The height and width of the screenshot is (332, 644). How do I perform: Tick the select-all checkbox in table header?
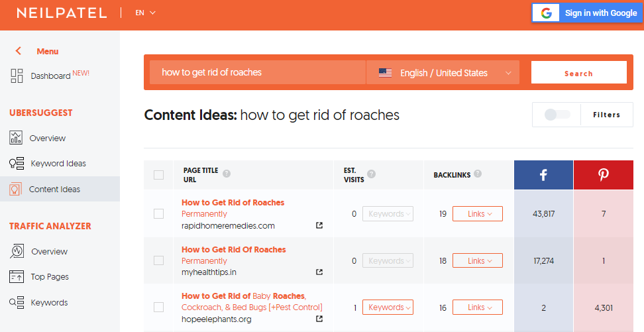(x=158, y=175)
